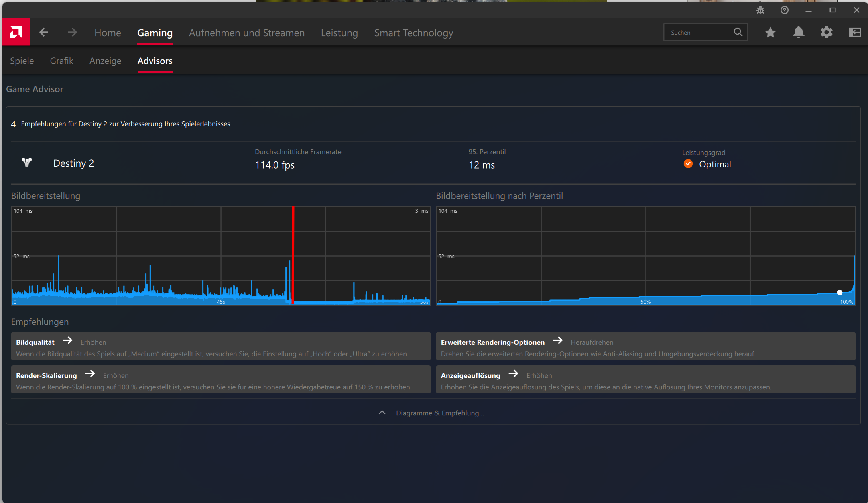The image size is (868, 503).
Task: Open the Aufnehmen und Streamen tab
Action: tap(246, 33)
